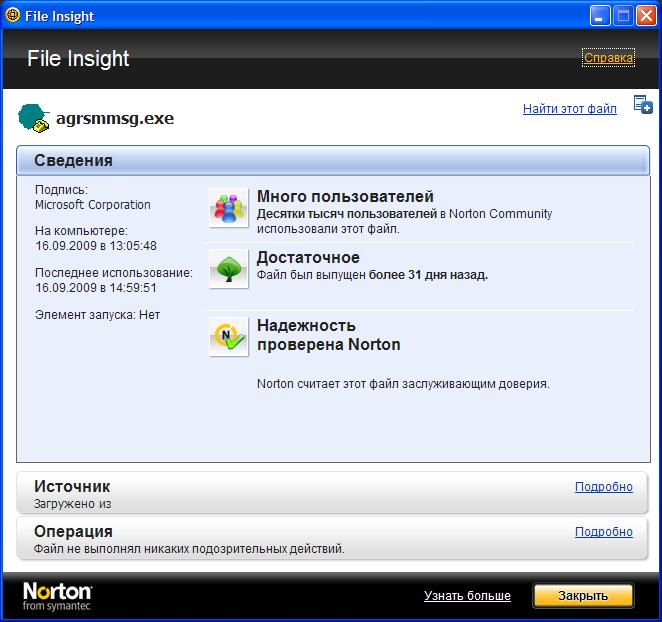Click the Norton trusted checkmark icon
This screenshot has width=662, height=622.
pyautogui.click(x=228, y=337)
